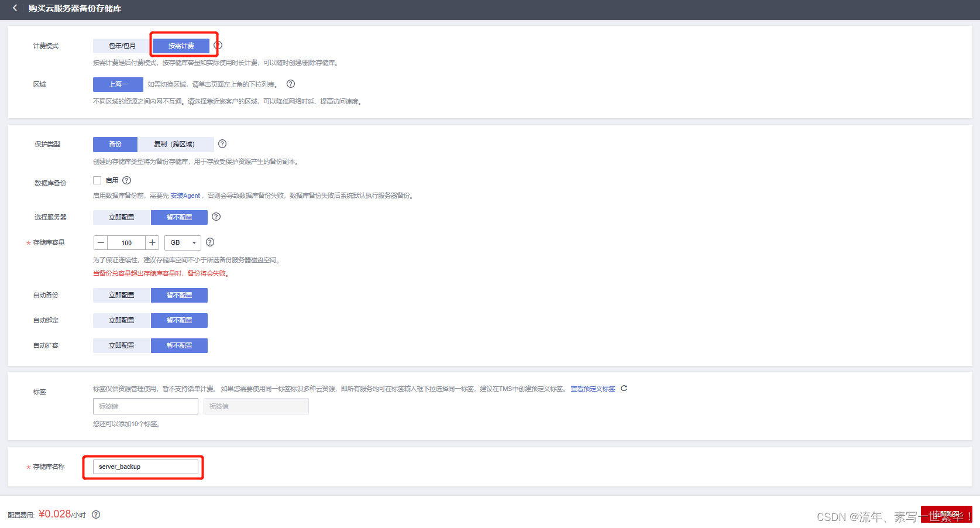Click the red buy now button

[x=946, y=515]
